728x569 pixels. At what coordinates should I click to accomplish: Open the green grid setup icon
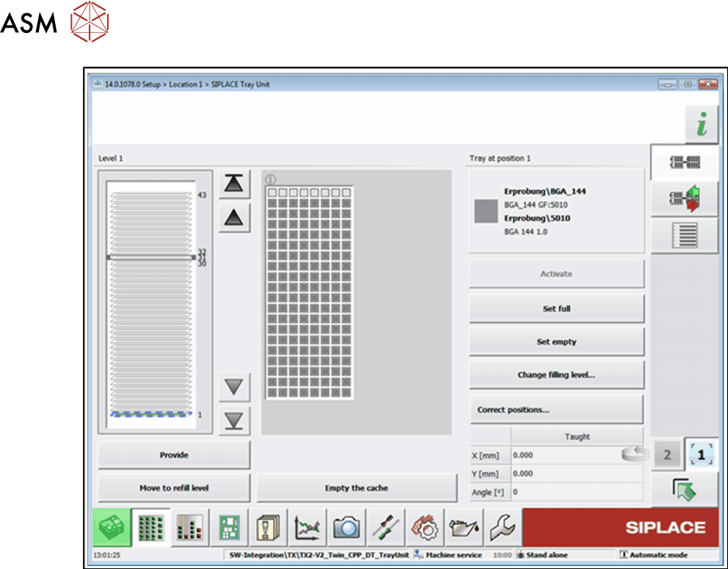coord(151,527)
